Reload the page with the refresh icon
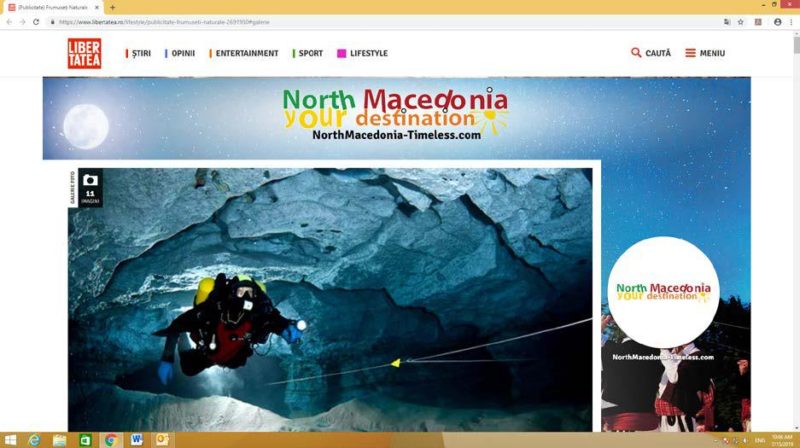Viewport: 800px width, 448px height. pos(36,22)
